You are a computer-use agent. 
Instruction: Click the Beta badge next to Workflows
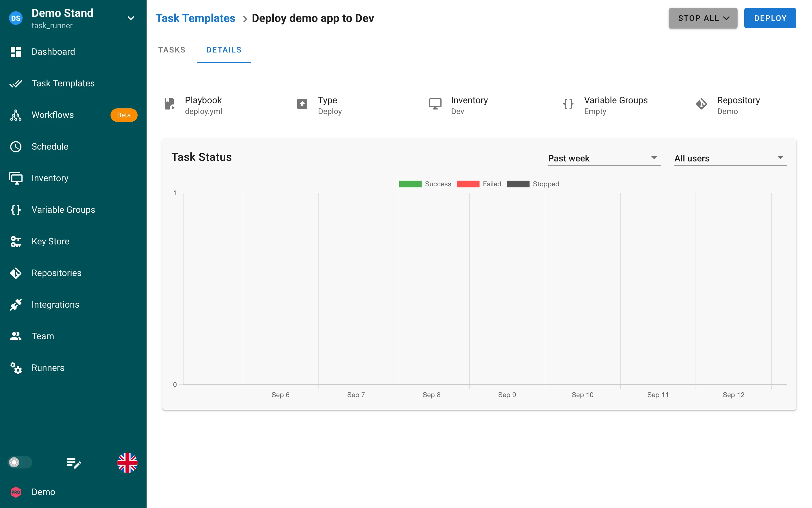(124, 115)
